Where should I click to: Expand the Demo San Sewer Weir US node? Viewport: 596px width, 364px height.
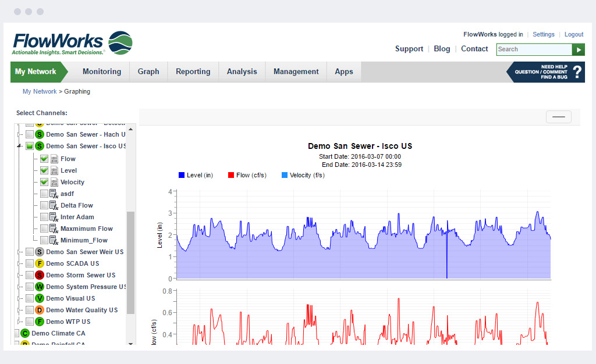19,252
